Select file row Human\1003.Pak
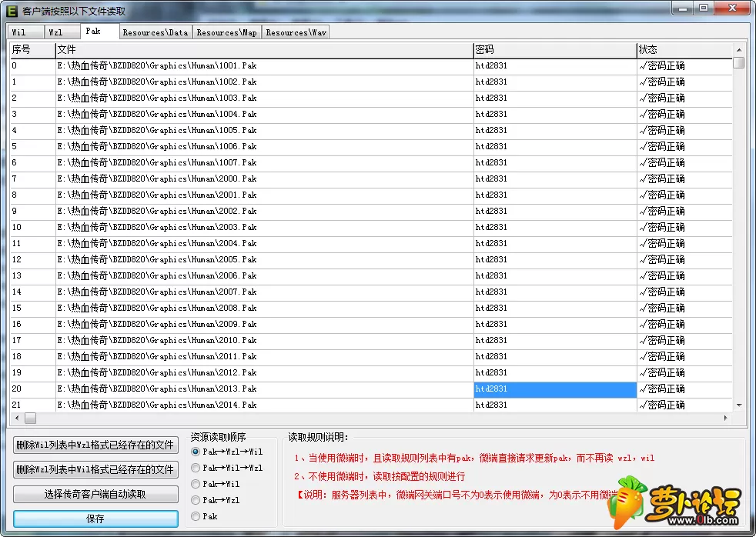The image size is (756, 537). (371, 98)
